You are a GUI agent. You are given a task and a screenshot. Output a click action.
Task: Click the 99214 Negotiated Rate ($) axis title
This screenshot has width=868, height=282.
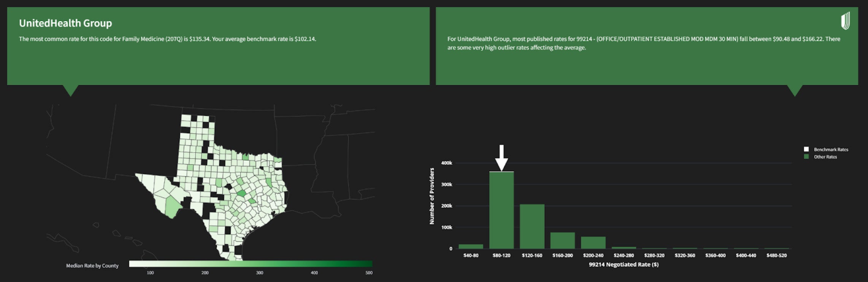tap(624, 264)
